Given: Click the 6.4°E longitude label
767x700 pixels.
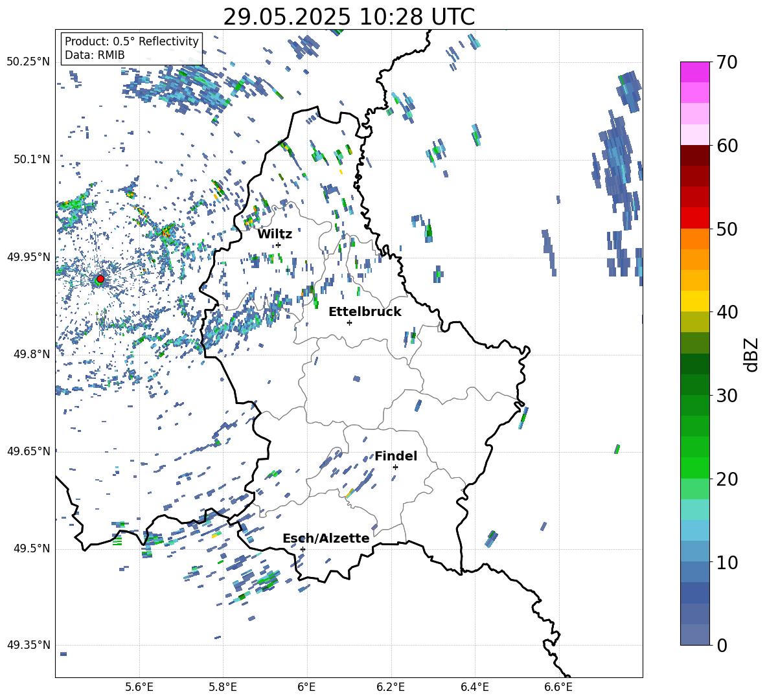Looking at the screenshot, I should click(474, 687).
